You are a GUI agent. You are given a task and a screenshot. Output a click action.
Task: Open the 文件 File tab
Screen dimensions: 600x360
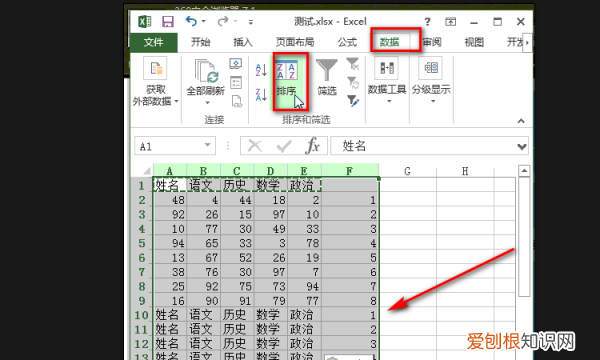click(x=153, y=42)
